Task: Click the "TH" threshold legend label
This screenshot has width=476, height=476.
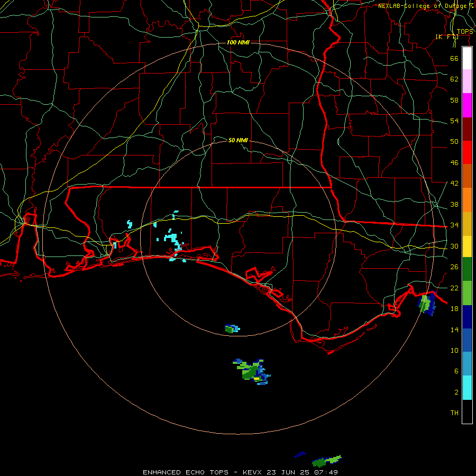Action: [x=454, y=413]
